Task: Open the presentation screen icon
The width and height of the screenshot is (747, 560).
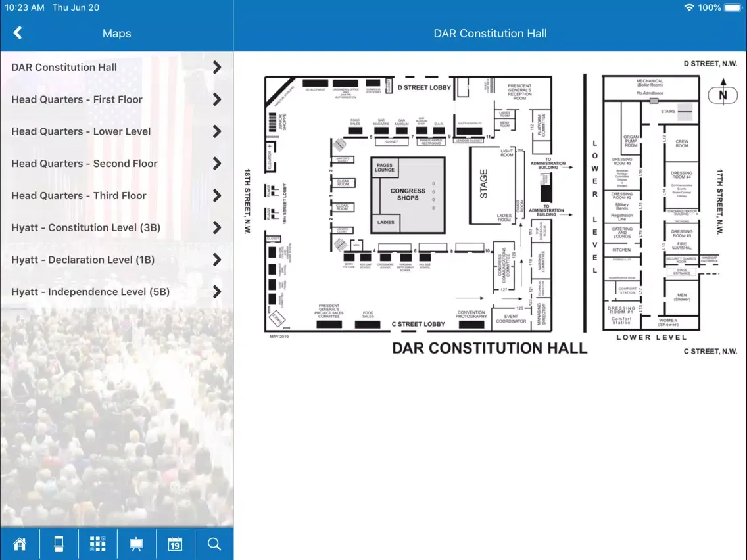Action: 136,544
